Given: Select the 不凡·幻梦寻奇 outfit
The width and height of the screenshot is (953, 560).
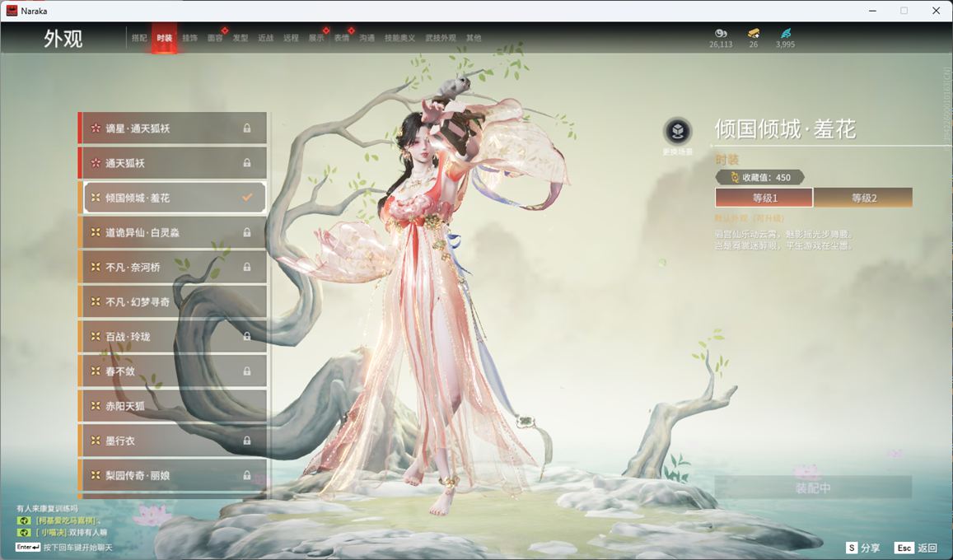Looking at the screenshot, I should point(173,302).
